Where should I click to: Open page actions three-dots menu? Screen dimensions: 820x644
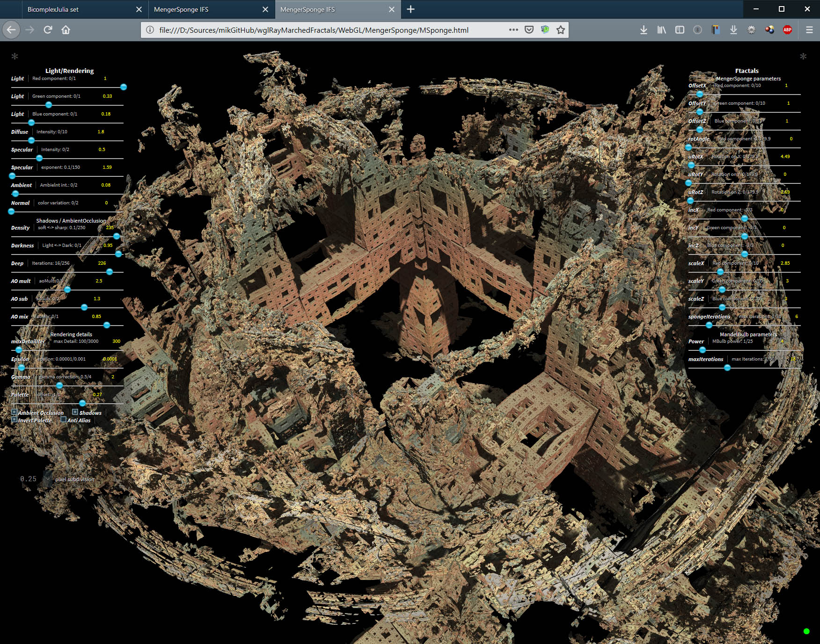click(513, 30)
